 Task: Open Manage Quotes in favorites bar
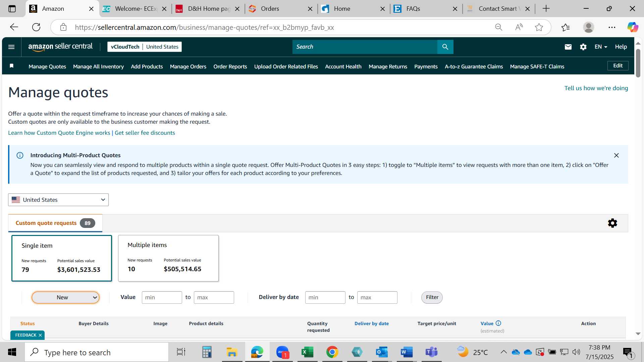(47, 67)
